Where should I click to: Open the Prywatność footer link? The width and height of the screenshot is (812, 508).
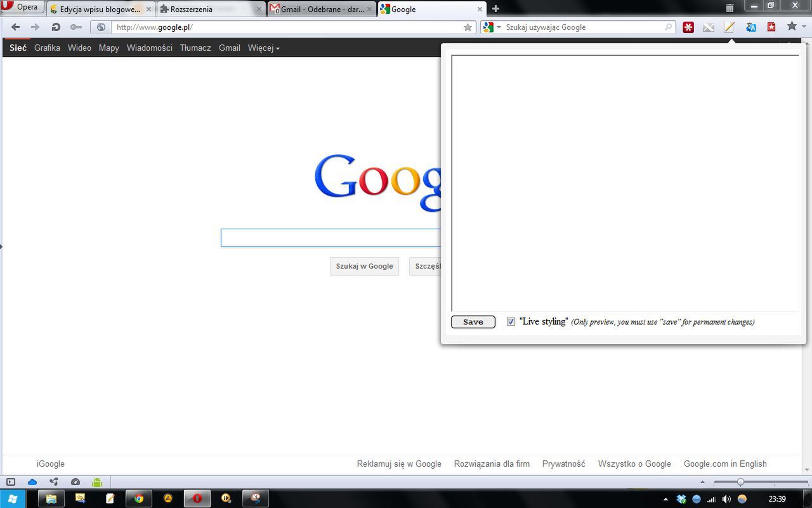[x=563, y=464]
